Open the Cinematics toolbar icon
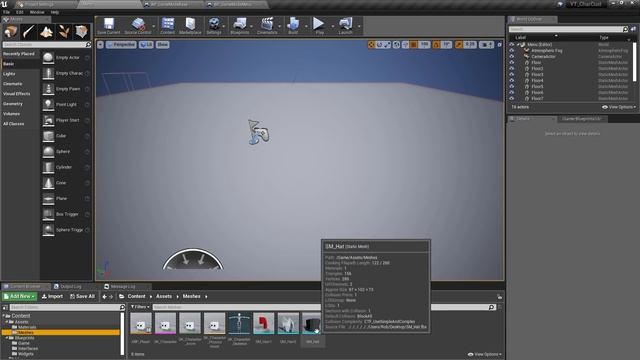This screenshot has height=360, width=640. (267, 26)
